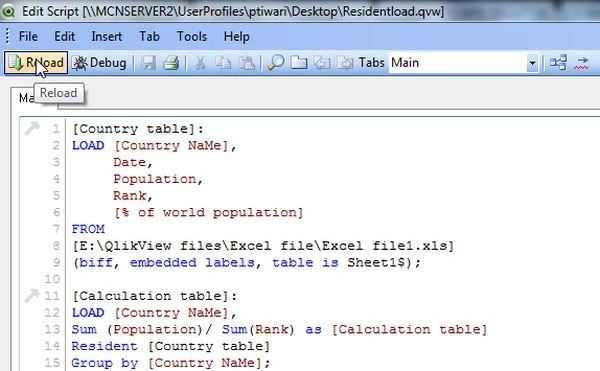Click the Excel file1.xls path line

(263, 246)
